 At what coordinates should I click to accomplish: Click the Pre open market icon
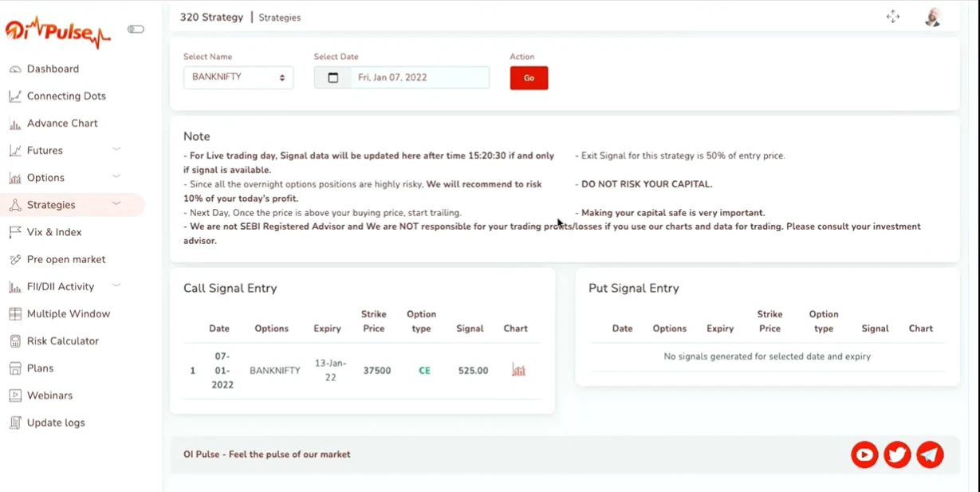pyautogui.click(x=15, y=259)
